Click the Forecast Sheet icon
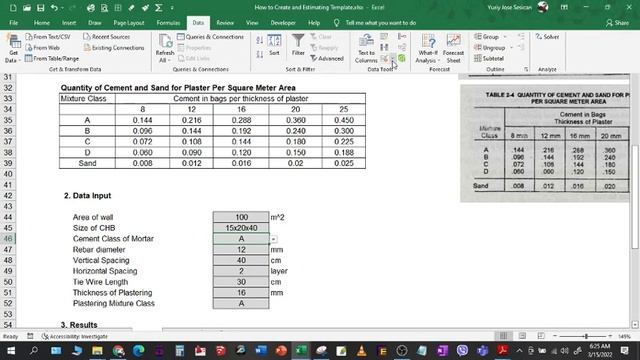This screenshot has height=360, width=640. (x=453, y=49)
